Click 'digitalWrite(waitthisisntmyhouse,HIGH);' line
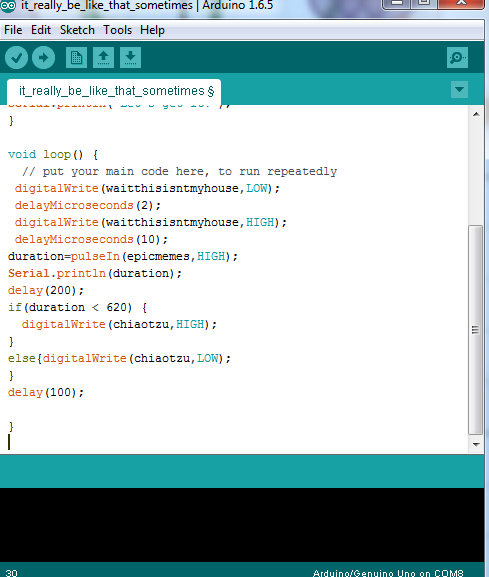Image resolution: width=489 pixels, height=577 pixels. coord(151,222)
